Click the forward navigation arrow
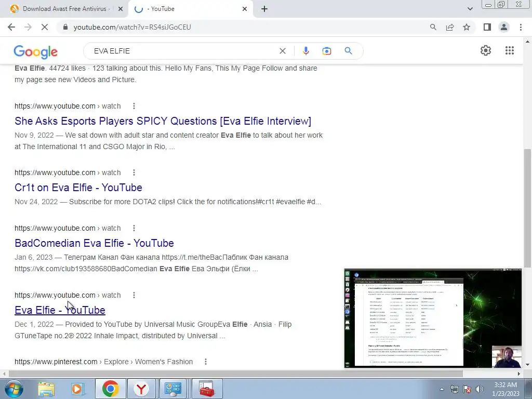Screen dimensions: 532x399 pos(28,27)
